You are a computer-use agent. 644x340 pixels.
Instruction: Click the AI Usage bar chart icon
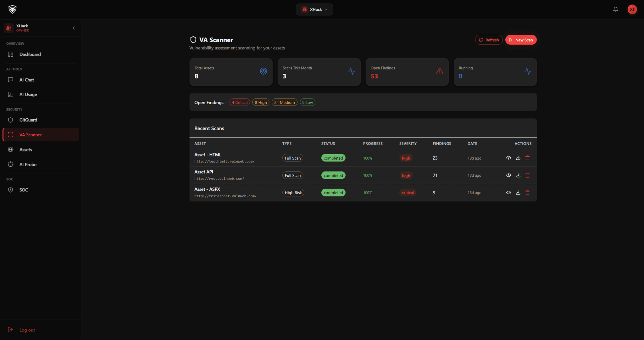pos(10,94)
